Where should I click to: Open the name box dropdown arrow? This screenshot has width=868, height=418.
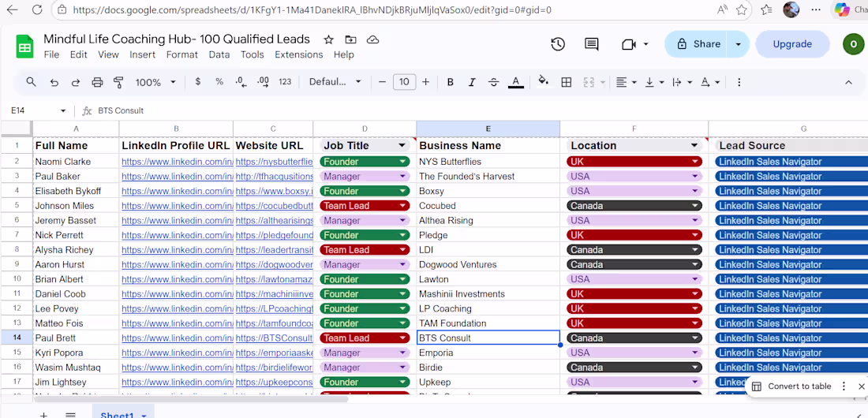point(62,110)
